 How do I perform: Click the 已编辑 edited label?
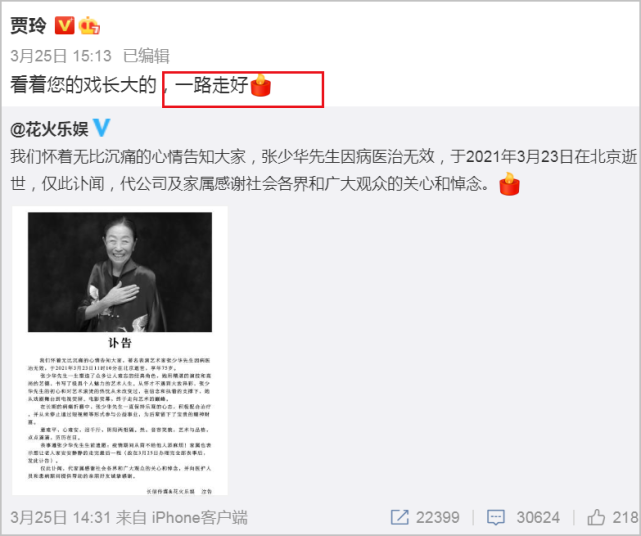pyautogui.click(x=146, y=56)
